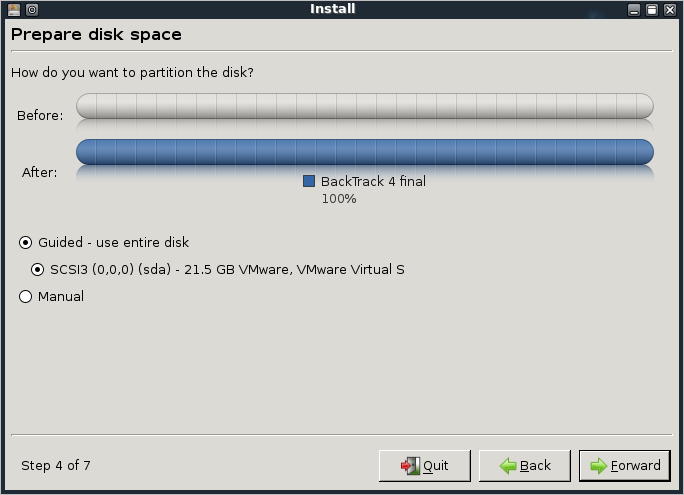Image resolution: width=684 pixels, height=495 pixels.
Task: Click the red exit door Quit icon
Action: [410, 466]
